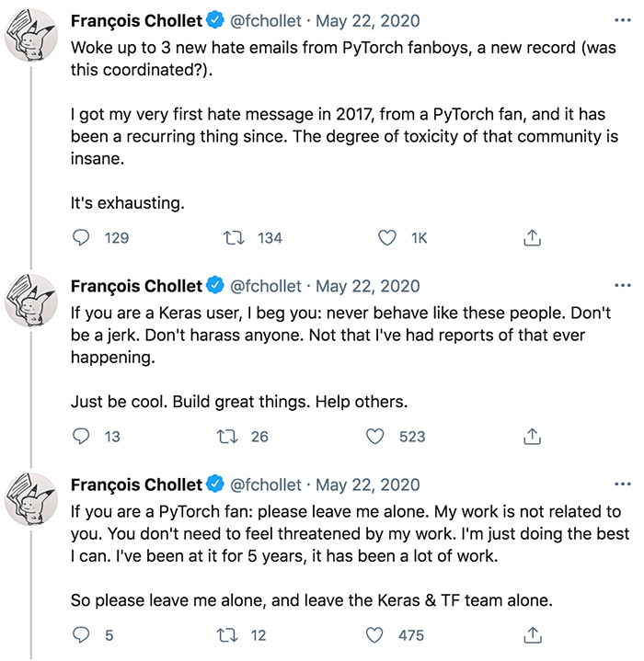Open more options on first tweet

(622, 20)
